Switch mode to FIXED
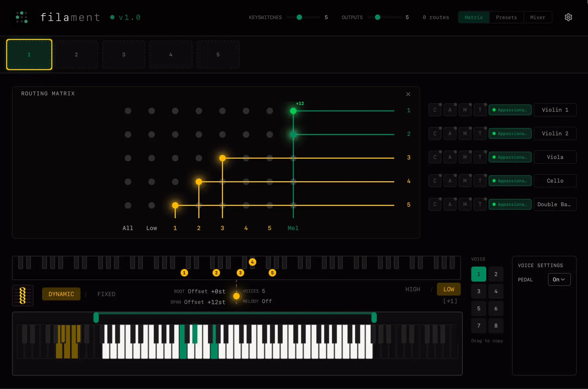The image size is (588, 389). [106, 294]
